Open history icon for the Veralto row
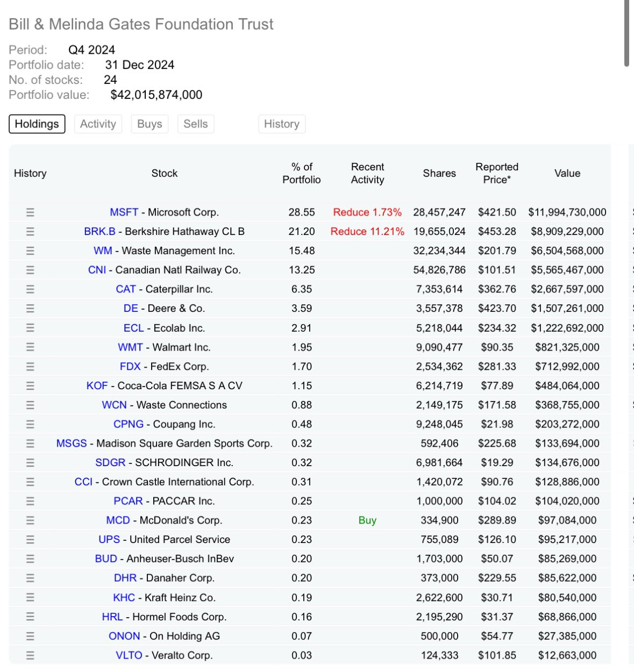634x672 pixels. [30, 655]
